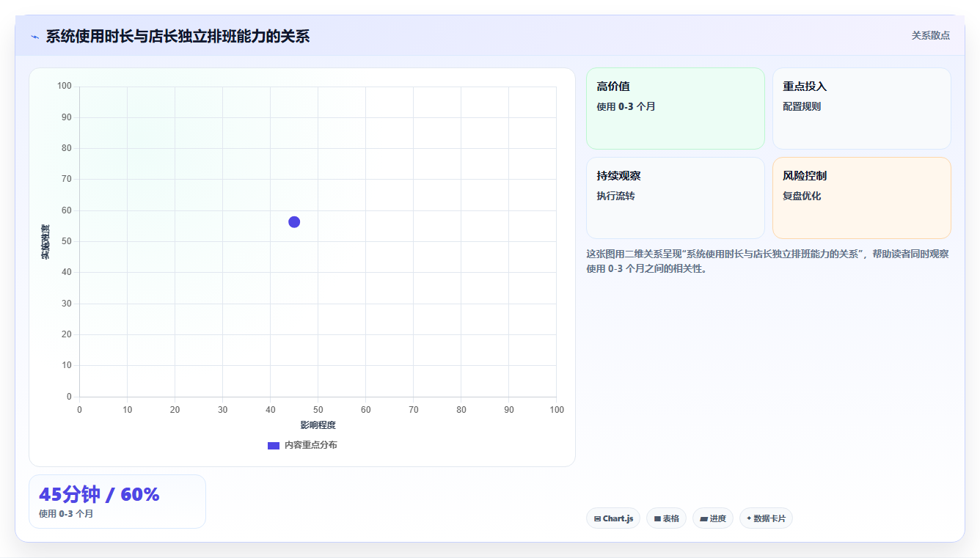Select the 进度 tag
Viewport: 980px width, 558px height.
[713, 518]
